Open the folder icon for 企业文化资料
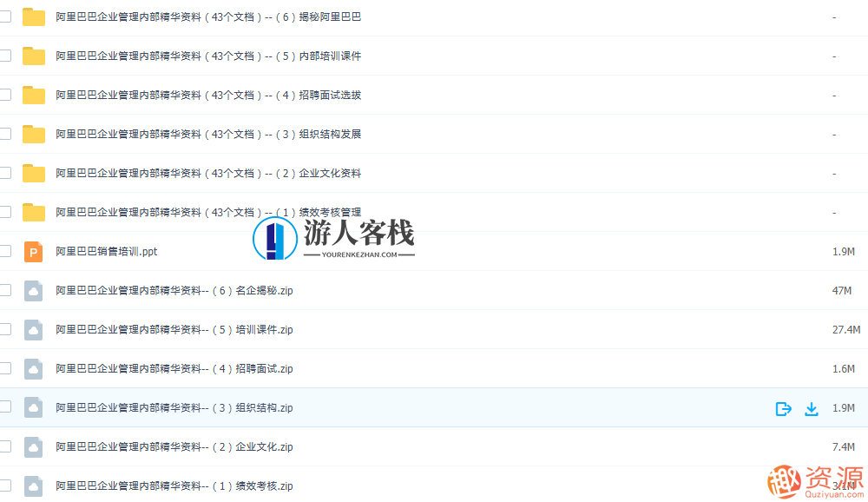Viewport: 868px width, 502px height. [33, 173]
